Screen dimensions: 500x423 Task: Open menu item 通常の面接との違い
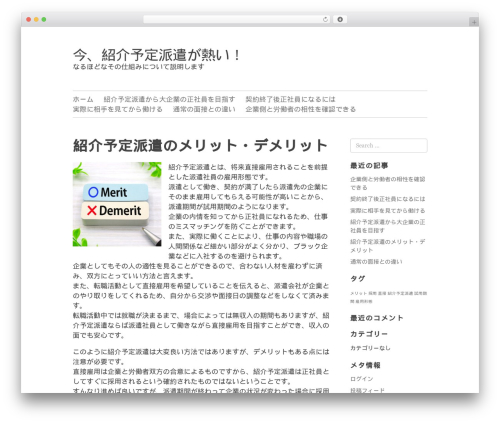(x=204, y=109)
